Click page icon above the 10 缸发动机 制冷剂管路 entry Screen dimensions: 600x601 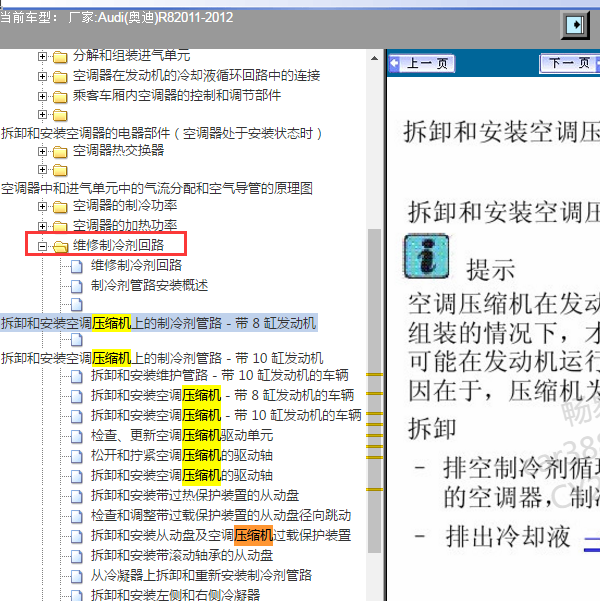[77, 339]
